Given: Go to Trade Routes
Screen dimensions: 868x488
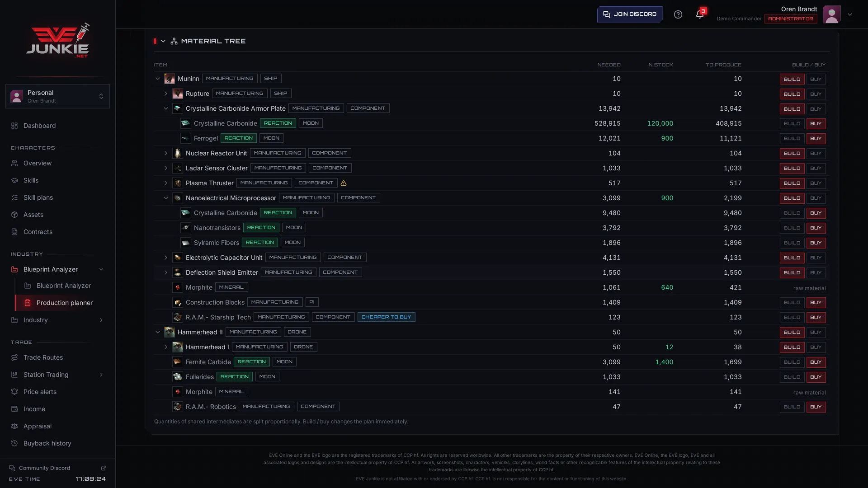Looking at the screenshot, I should (57, 357).
